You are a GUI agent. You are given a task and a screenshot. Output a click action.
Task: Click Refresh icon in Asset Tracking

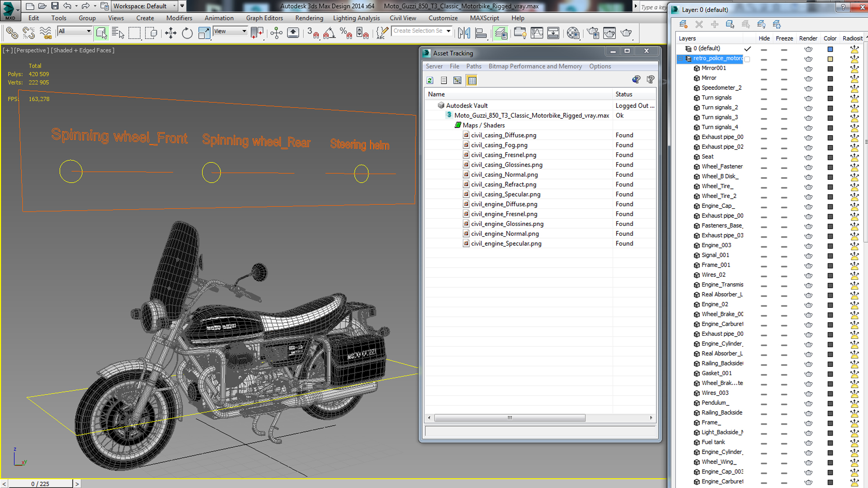(x=430, y=80)
